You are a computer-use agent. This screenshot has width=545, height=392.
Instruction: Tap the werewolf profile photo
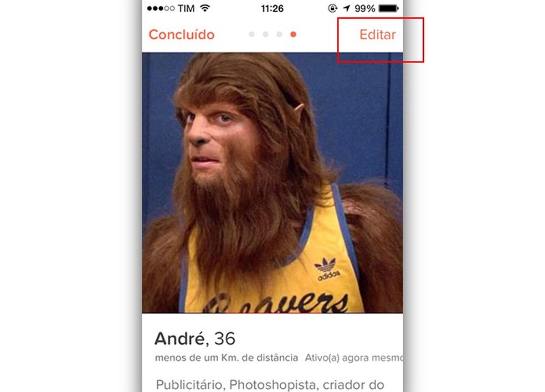[x=272, y=183]
